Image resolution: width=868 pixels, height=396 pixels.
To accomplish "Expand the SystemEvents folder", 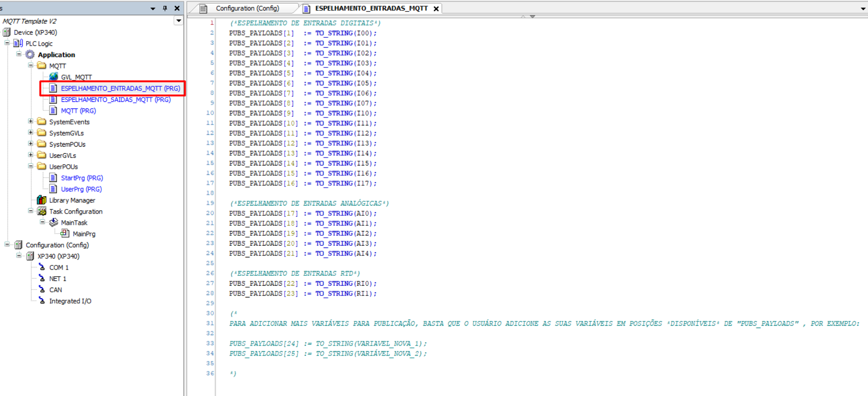I will point(31,122).
